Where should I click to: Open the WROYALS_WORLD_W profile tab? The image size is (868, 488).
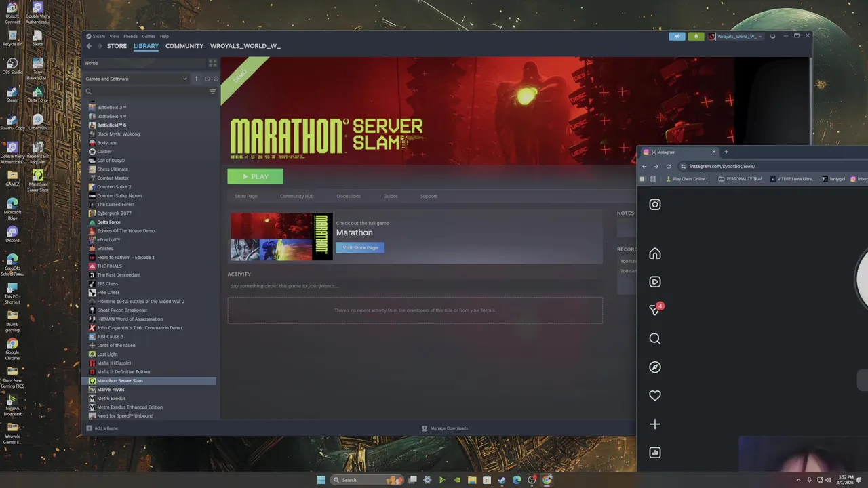[245, 46]
